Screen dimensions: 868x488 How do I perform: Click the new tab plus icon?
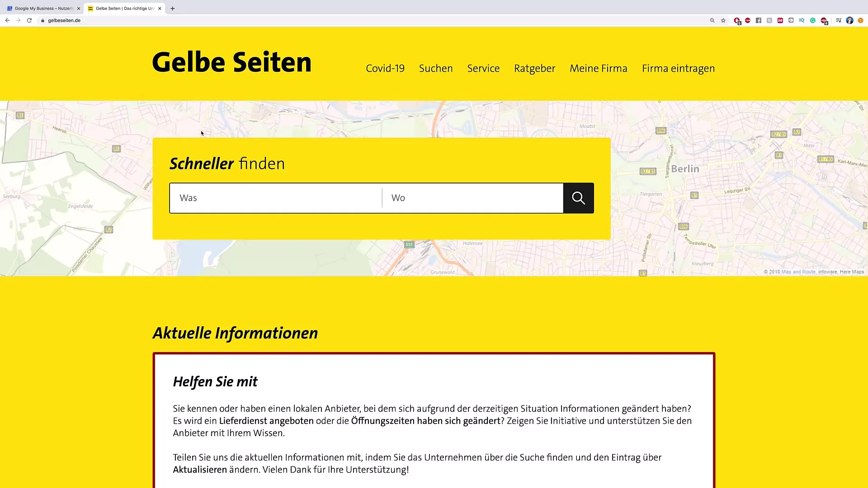(x=172, y=8)
